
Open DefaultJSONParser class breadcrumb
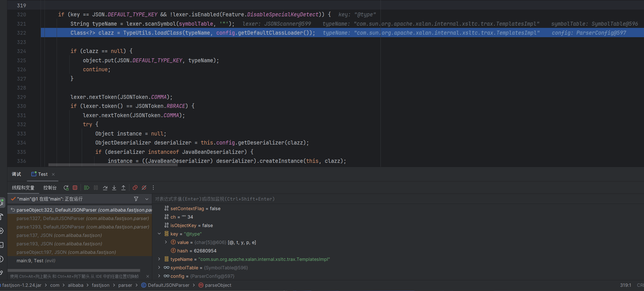[165, 285]
